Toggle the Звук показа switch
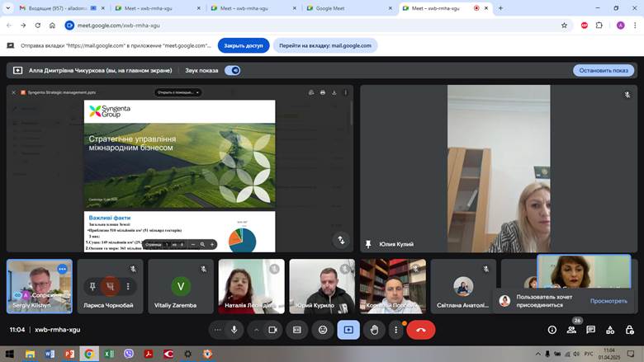Screen dimensions: 644x362 point(233,70)
